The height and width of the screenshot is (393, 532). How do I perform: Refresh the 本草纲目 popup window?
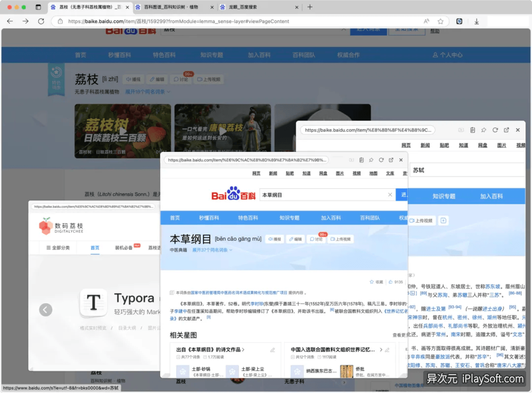(x=381, y=160)
